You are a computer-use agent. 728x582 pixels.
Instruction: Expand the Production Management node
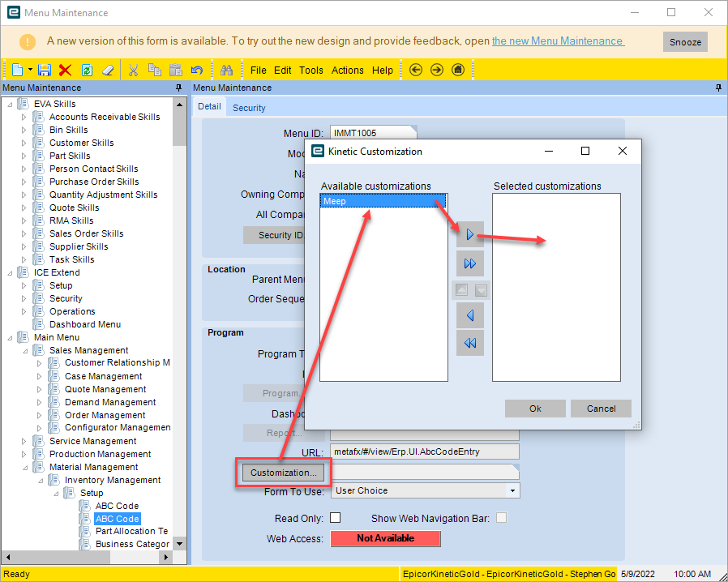(x=24, y=455)
